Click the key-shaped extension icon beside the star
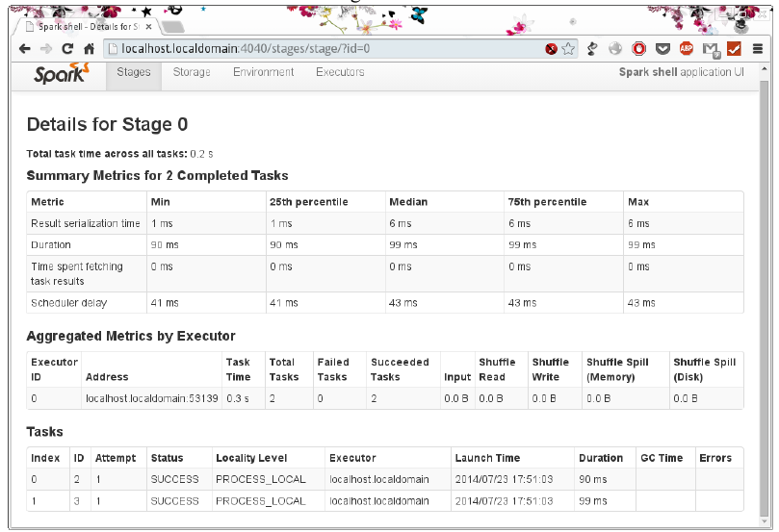The height and width of the screenshot is (532, 779). pos(591,49)
